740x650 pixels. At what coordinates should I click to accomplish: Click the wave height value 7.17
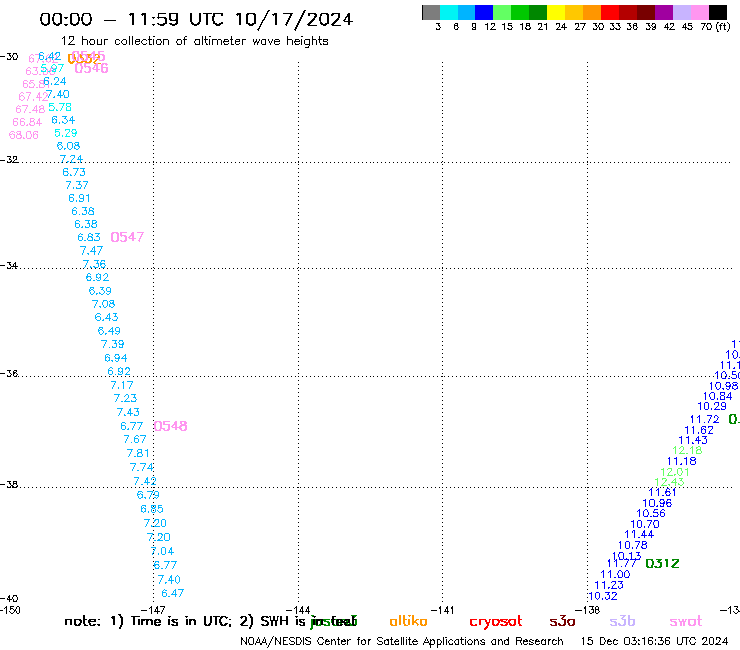point(122,385)
